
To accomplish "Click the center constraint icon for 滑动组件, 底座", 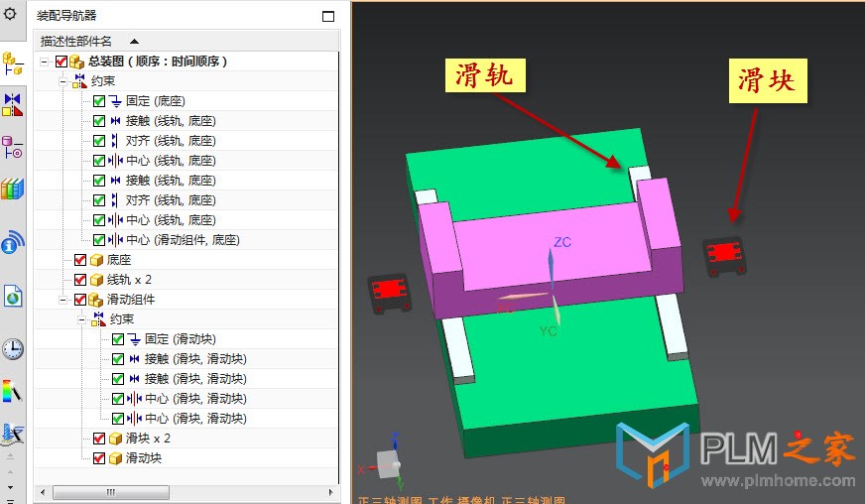I will pos(115,240).
